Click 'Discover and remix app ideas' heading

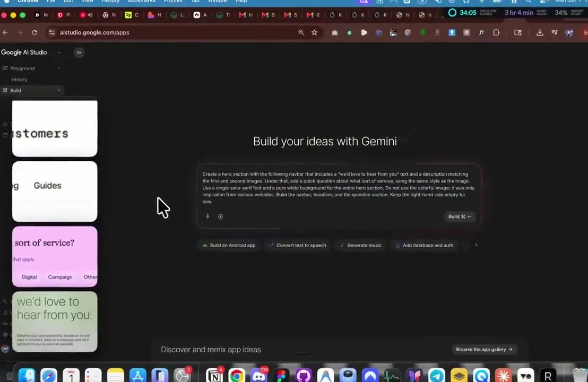click(x=211, y=350)
